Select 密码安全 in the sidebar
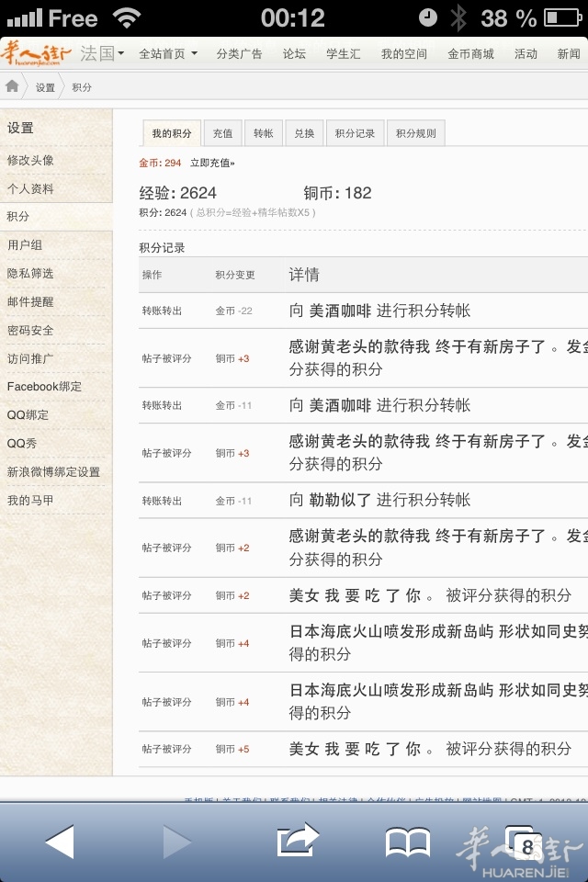 click(30, 330)
